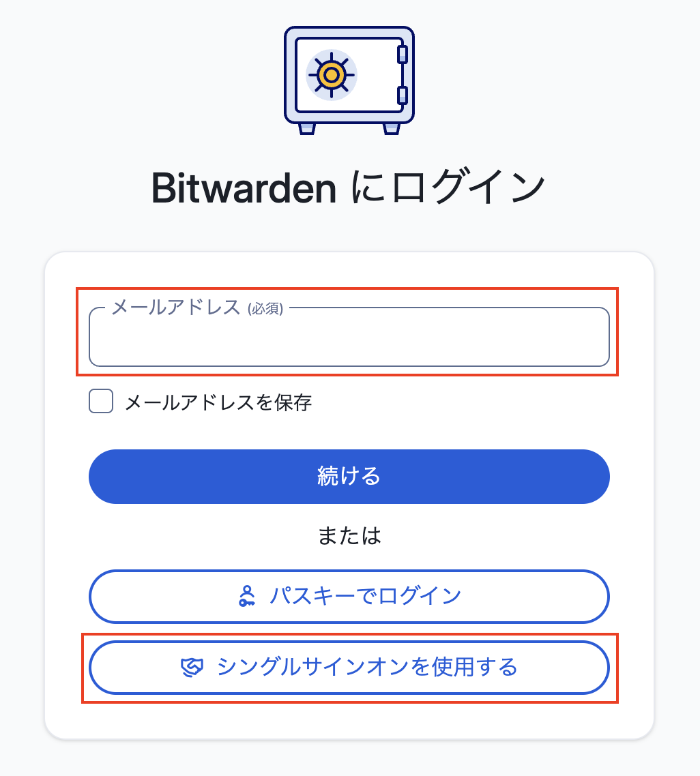Click the upper hinge on the safe door
This screenshot has width=700, height=776.
coord(403,54)
